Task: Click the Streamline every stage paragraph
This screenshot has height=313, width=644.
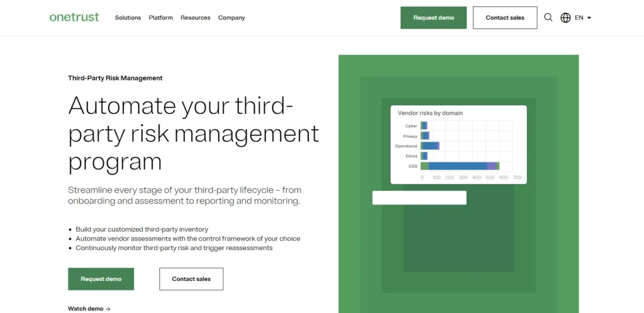Action: (x=185, y=196)
